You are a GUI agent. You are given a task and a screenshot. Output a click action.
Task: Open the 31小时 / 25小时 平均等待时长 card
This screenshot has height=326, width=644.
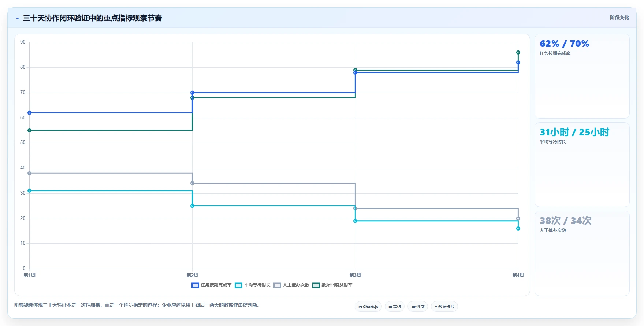582,165
